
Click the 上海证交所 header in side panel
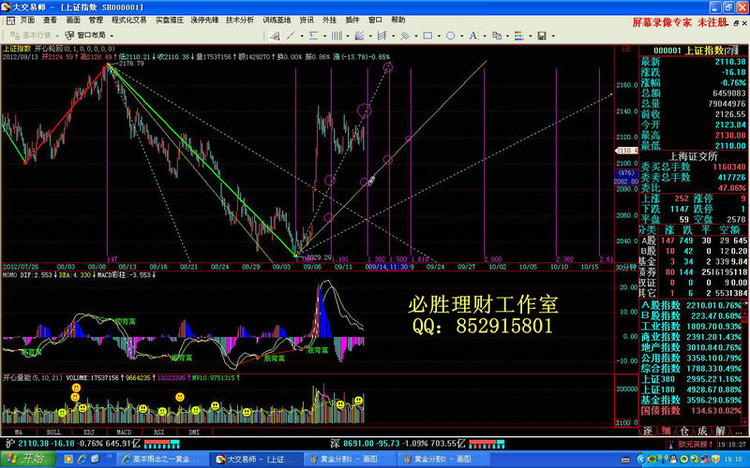coord(691,156)
